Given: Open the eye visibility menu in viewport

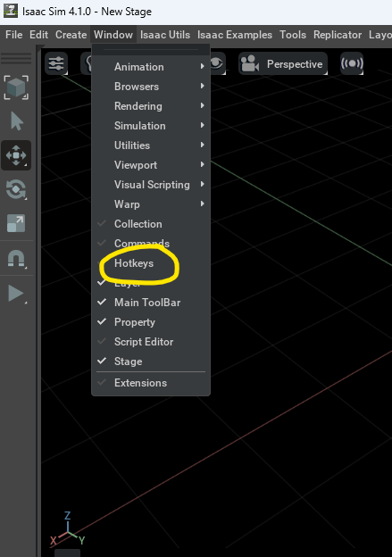Looking at the screenshot, I should pos(216,63).
